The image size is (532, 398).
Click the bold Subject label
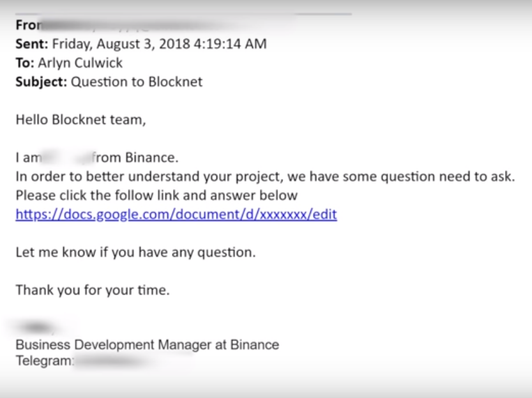pyautogui.click(x=41, y=82)
